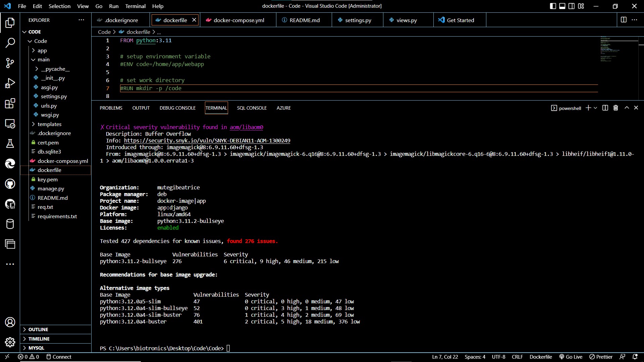Open remote window indicator in status bar
Viewport: 644px width, 362px height.
tap(7, 357)
